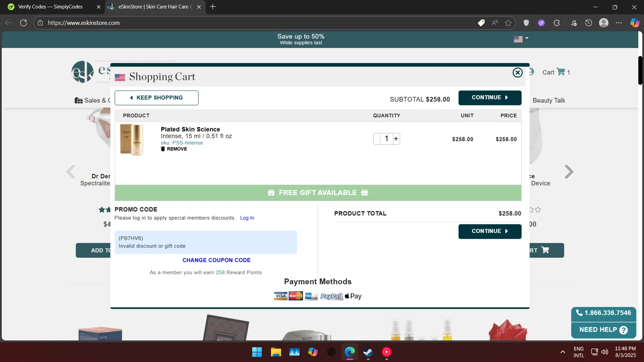Open the volume control in system tray
Screen dimensions: 644x362
coord(605,352)
